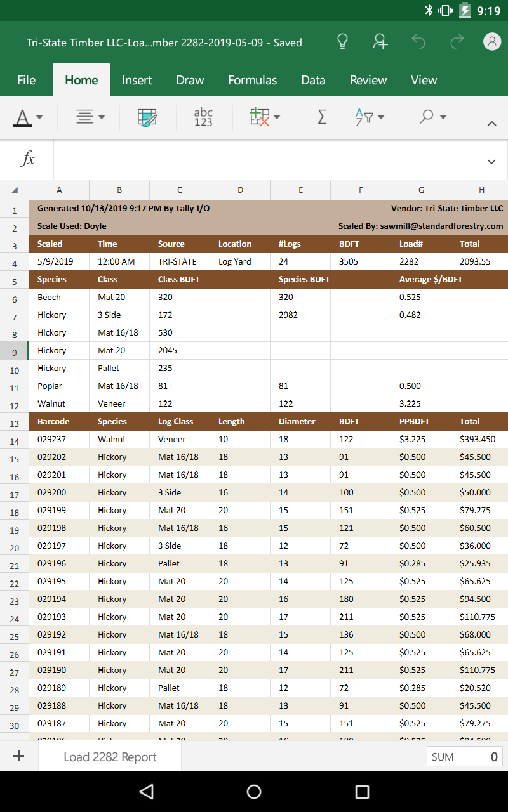
Task: Switch to the Home tab
Action: click(81, 80)
